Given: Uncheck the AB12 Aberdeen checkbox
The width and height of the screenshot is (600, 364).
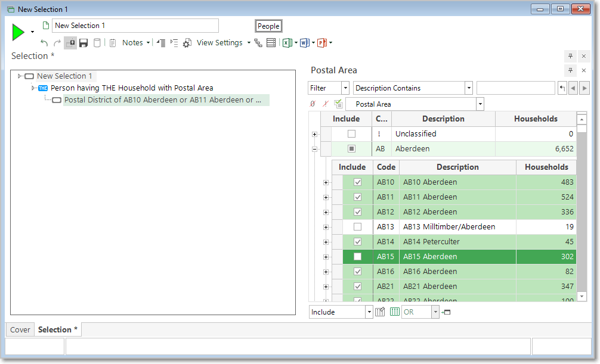Looking at the screenshot, I should pyautogui.click(x=357, y=212).
